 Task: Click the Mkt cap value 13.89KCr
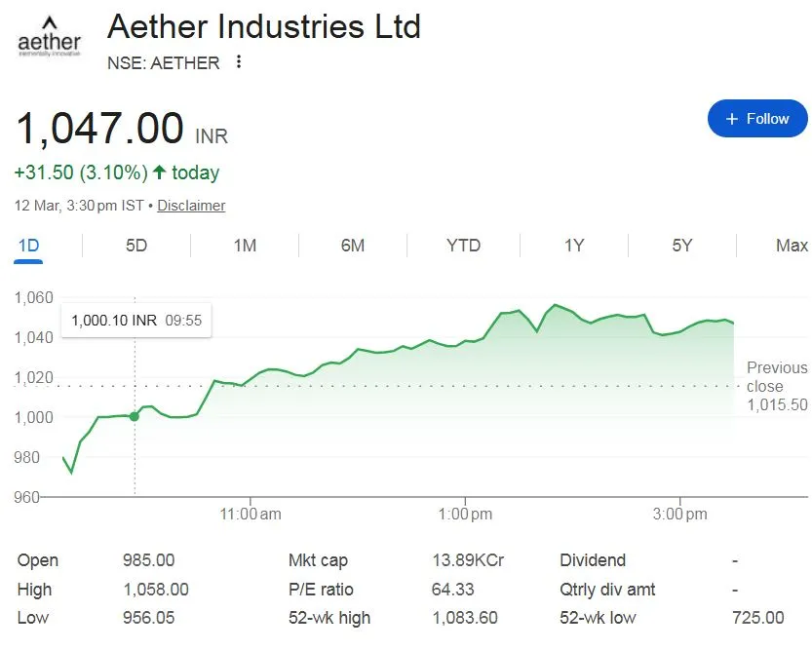[467, 560]
